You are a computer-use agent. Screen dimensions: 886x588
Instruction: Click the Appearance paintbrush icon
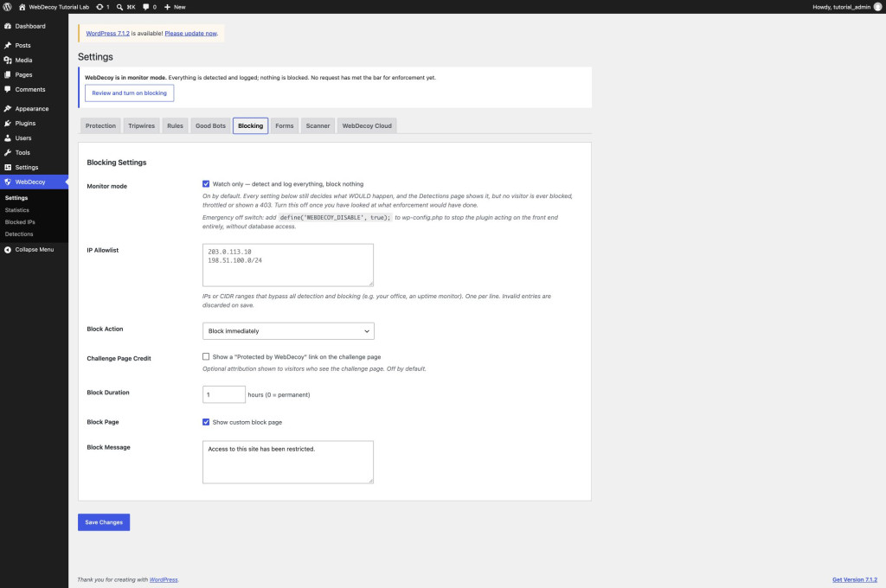[8, 108]
